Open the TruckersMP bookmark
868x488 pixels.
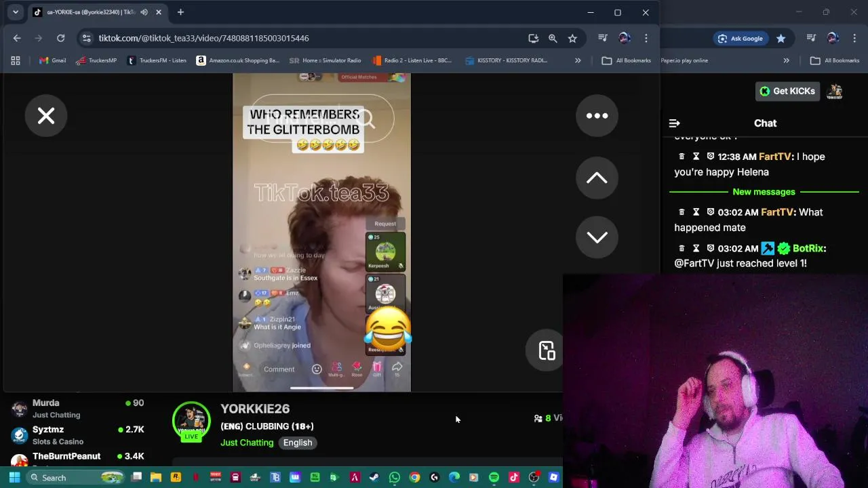(96, 60)
